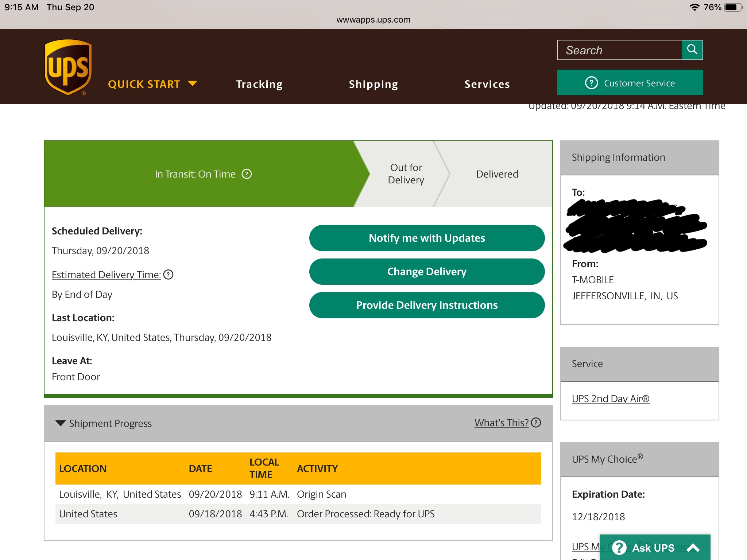Expand the Ask UPS chat chevron
The width and height of the screenshot is (747, 560).
click(x=693, y=548)
